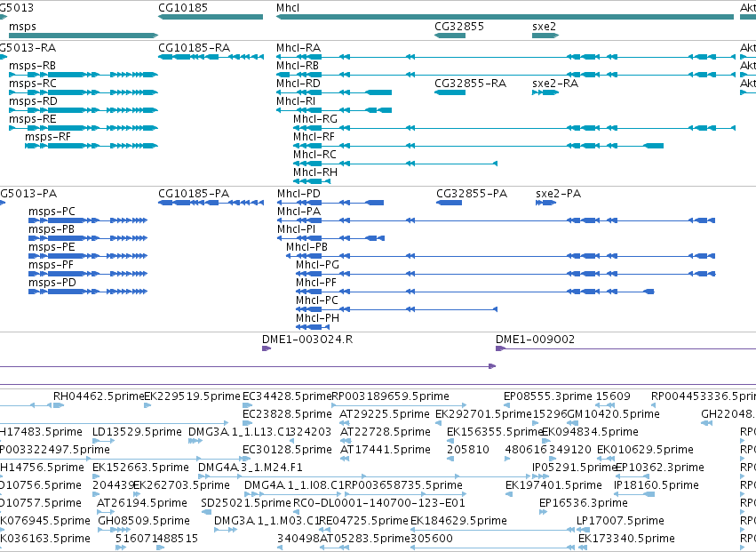Screen dimensions: 756x552
Task: Click the Mhcl-PG protein label
Action: tap(317, 265)
